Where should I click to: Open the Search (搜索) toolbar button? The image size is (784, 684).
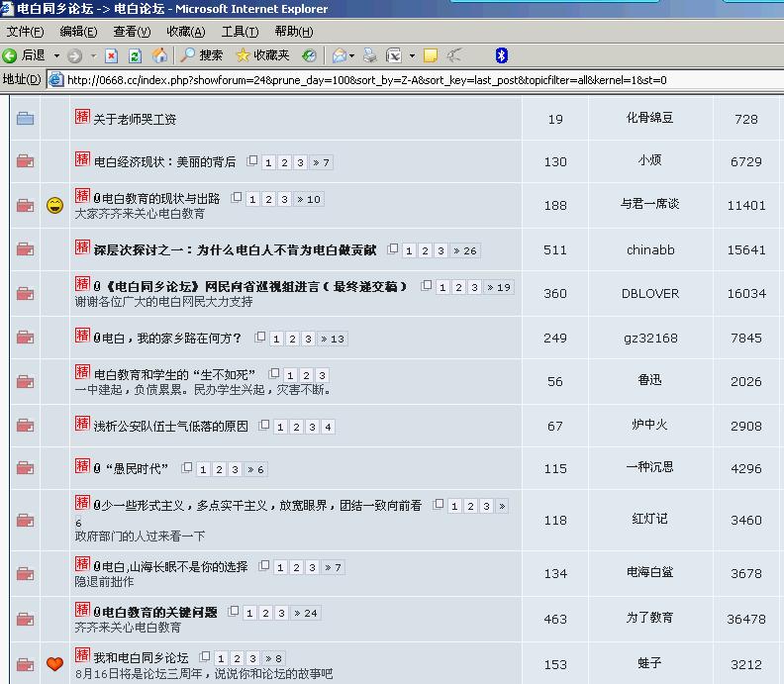click(x=202, y=55)
